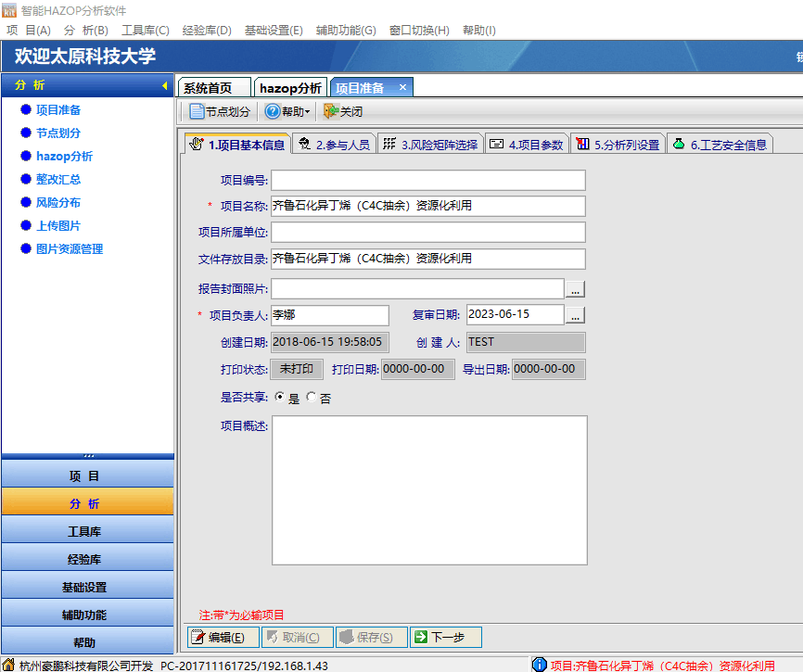Click the blue info icon in status bar
Viewport: 803px width, 672px height.
click(x=540, y=665)
